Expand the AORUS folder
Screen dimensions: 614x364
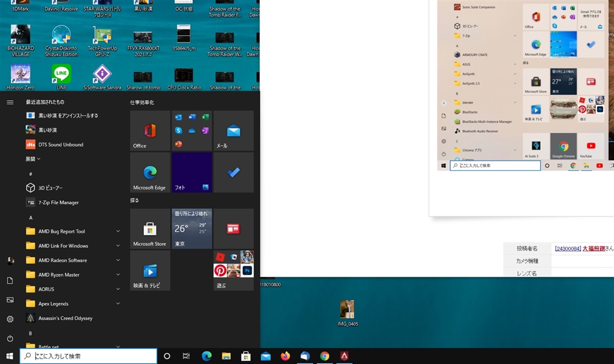tap(73, 290)
